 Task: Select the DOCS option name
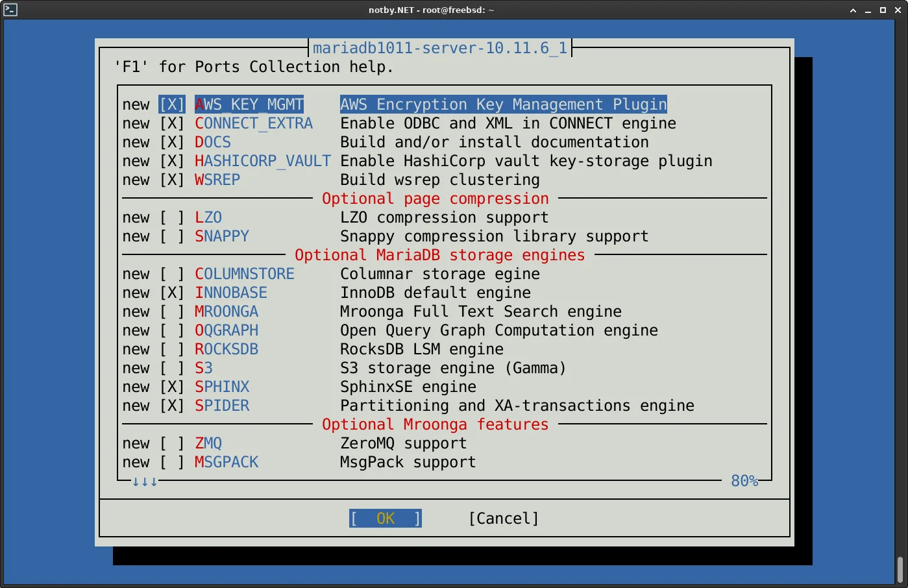coord(213,142)
